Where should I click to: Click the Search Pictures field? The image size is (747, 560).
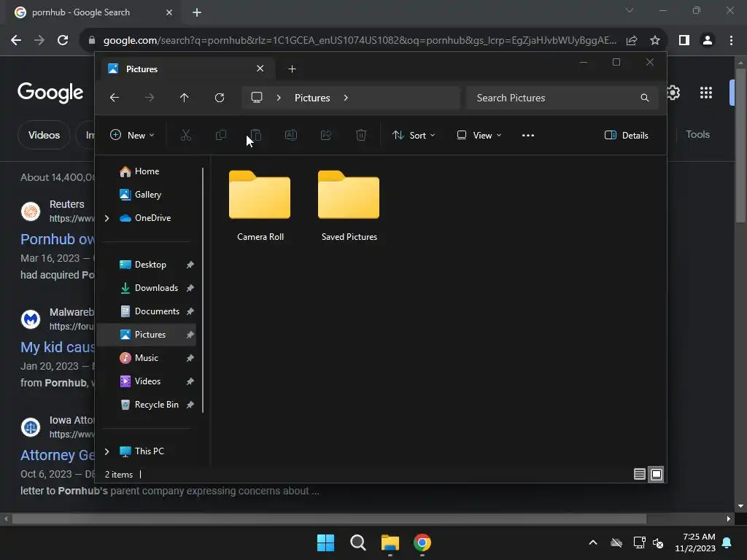[562, 98]
